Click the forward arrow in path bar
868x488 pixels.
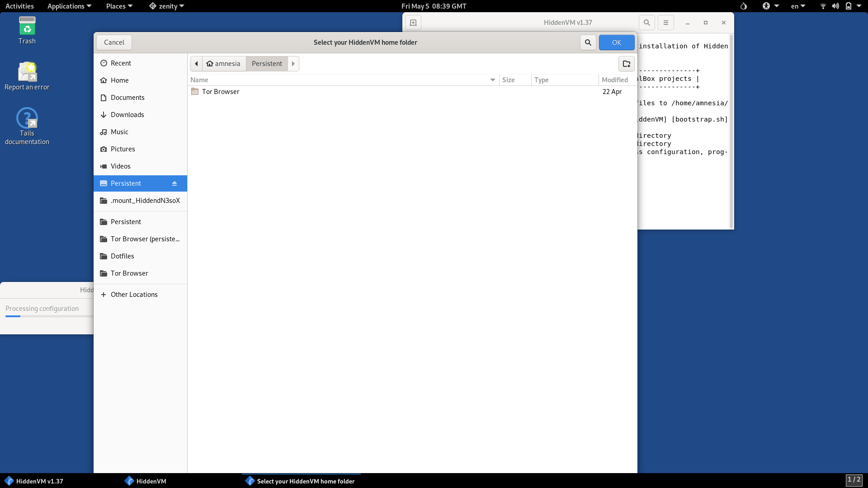pos(293,64)
